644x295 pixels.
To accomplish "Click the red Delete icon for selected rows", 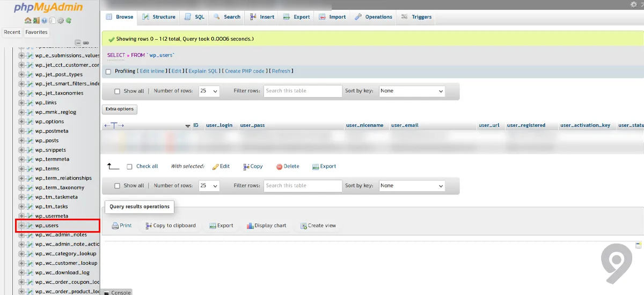I will [279, 167].
